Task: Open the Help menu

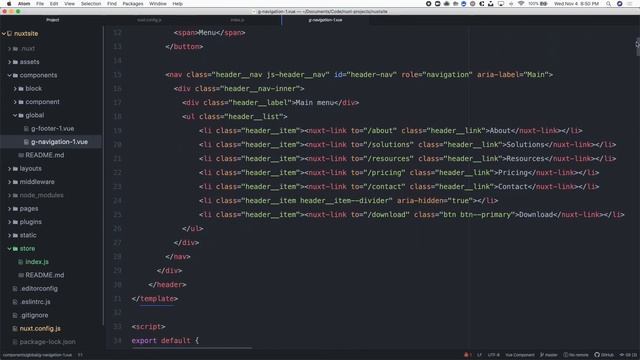Action: 178,4
